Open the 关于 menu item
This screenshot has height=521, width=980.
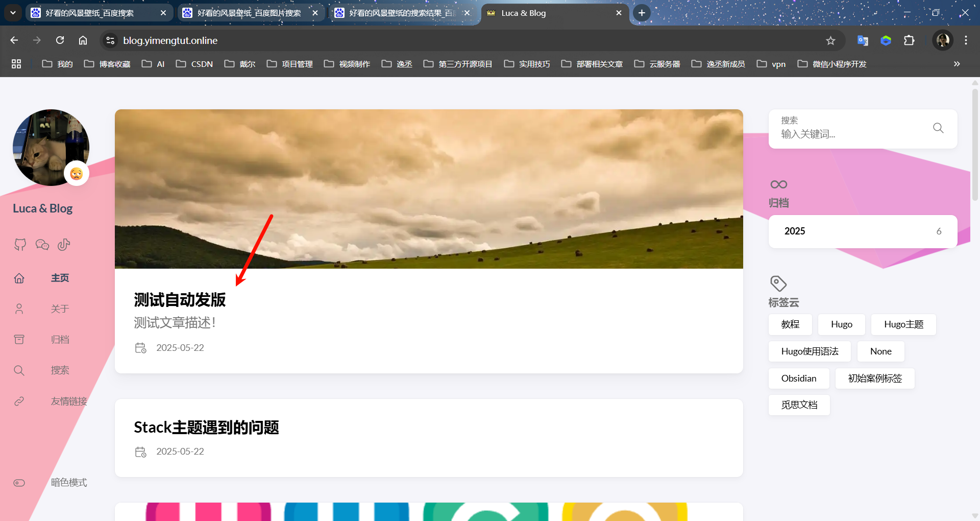click(x=60, y=309)
